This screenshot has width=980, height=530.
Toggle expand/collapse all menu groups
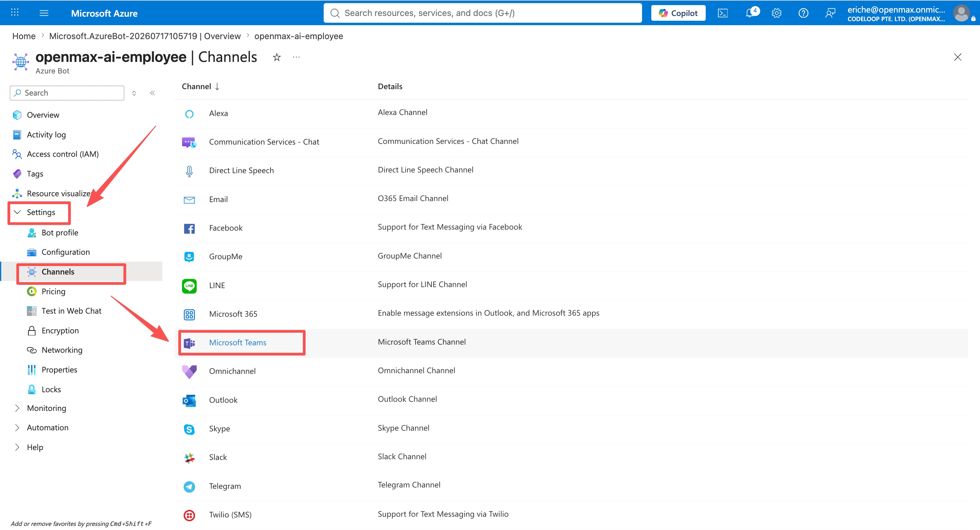(134, 93)
